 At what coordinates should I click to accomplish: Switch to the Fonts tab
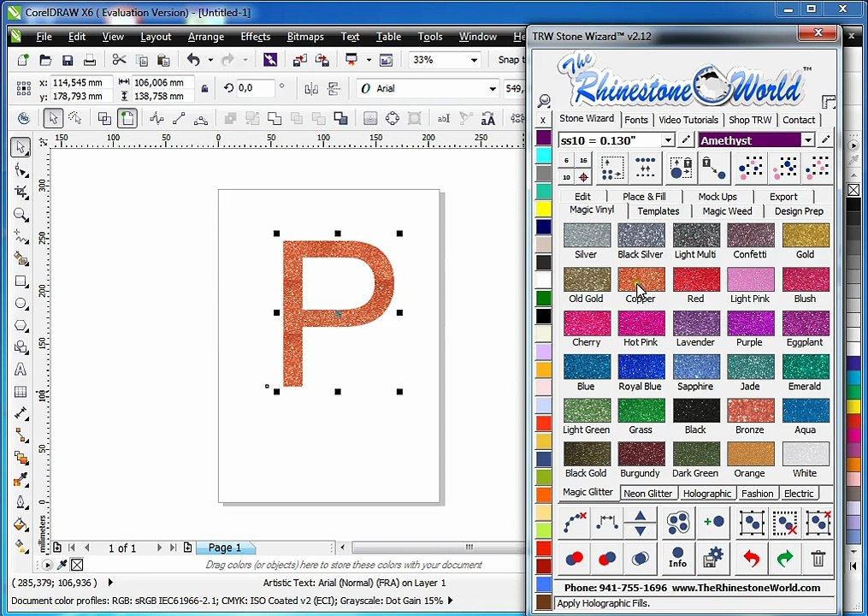click(636, 120)
